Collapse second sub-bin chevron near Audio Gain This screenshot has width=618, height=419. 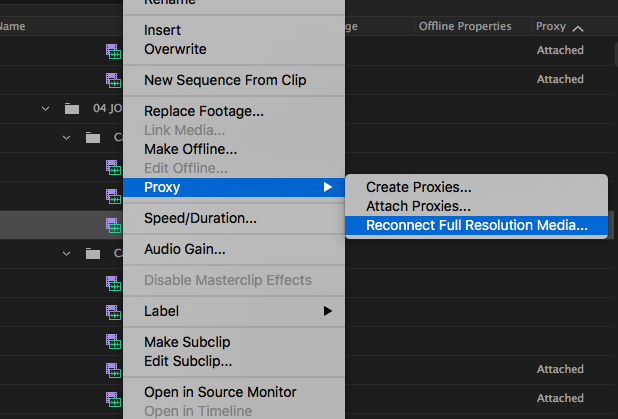coord(66,253)
